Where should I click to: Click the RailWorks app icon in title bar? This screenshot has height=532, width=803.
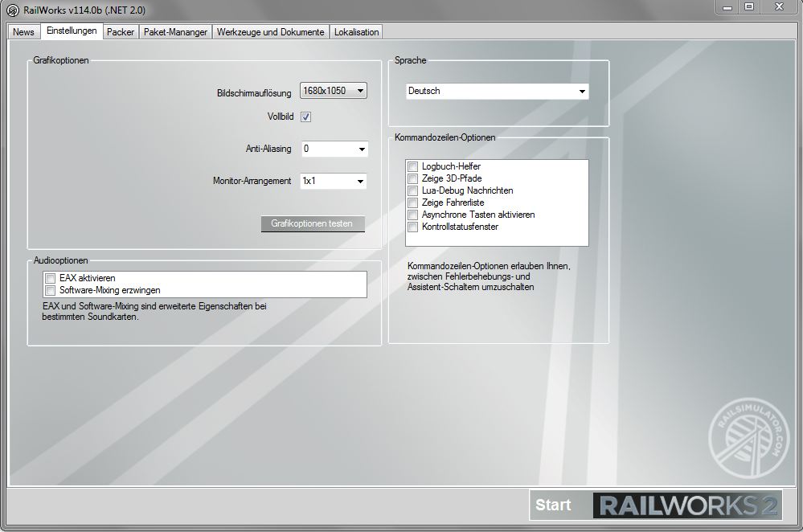coord(13,10)
